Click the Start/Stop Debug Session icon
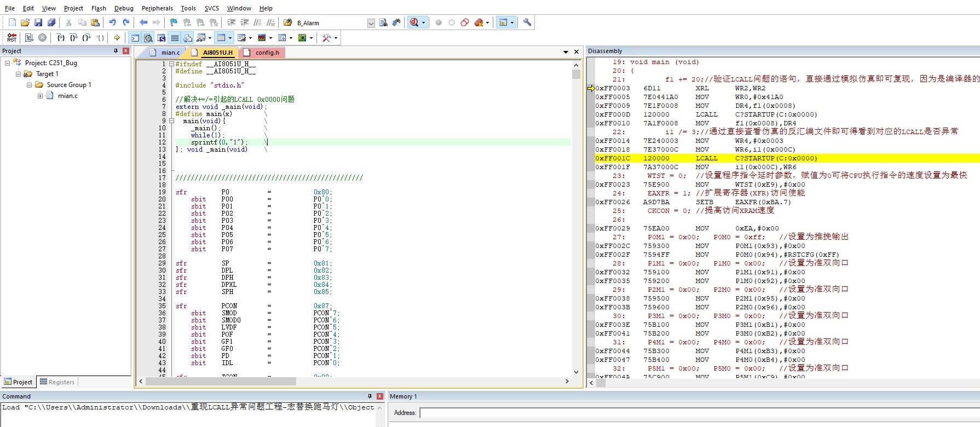 point(414,22)
